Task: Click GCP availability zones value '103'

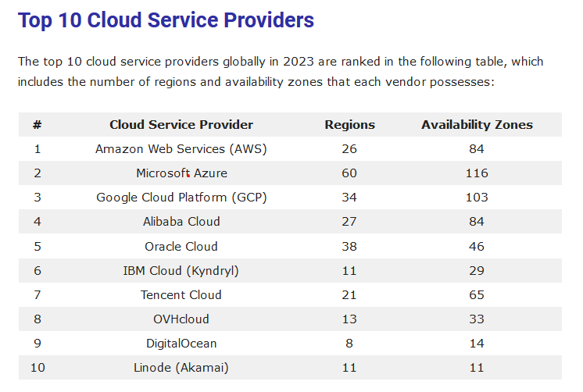Action: click(x=477, y=198)
